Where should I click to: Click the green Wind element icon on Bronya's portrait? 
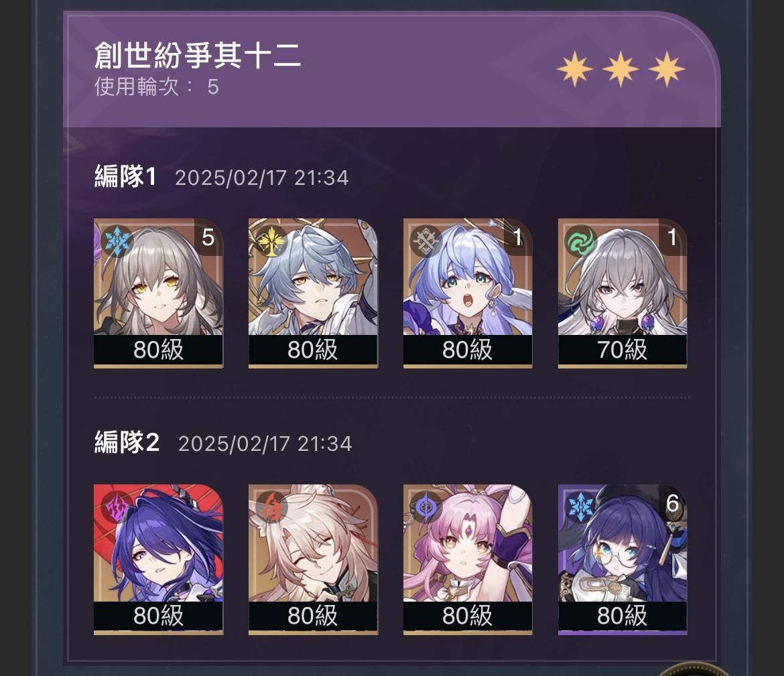click(x=580, y=241)
